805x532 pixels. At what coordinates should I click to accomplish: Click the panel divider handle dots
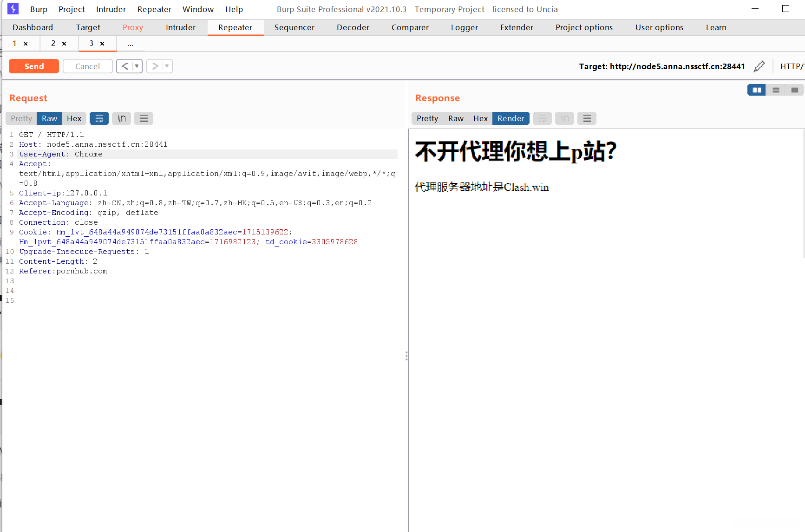(x=406, y=356)
